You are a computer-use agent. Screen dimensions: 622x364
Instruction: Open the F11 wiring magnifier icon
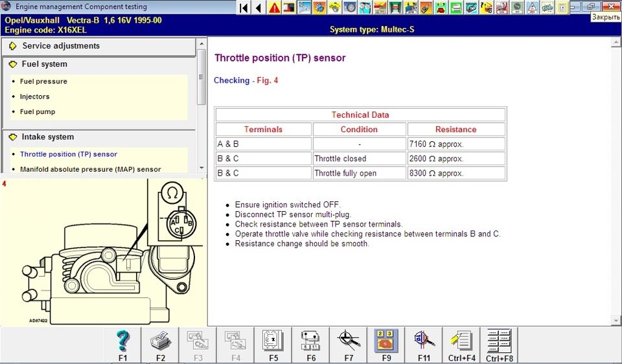[x=424, y=345]
